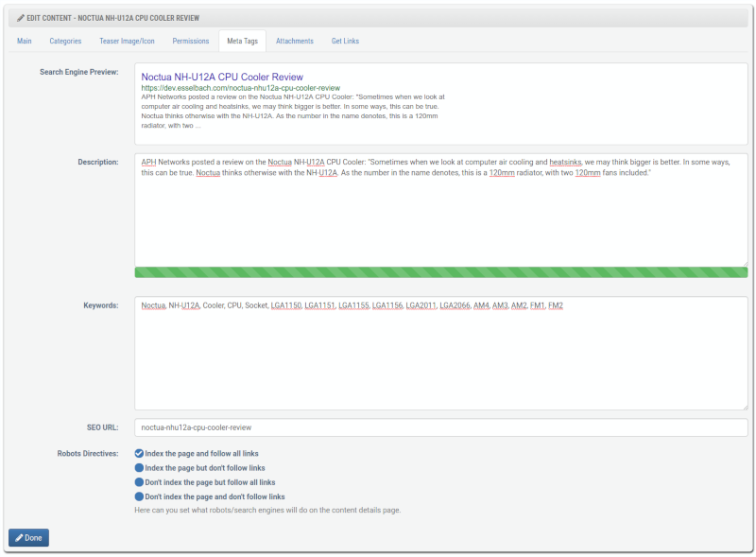Click the Done button
Screen dimensions: 756x557
click(x=28, y=538)
